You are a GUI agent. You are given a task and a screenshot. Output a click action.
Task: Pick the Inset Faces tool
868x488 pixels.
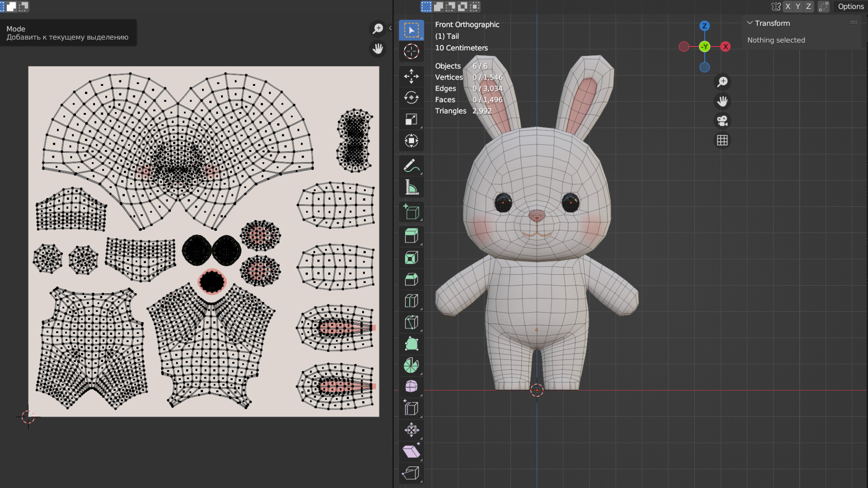click(x=411, y=258)
